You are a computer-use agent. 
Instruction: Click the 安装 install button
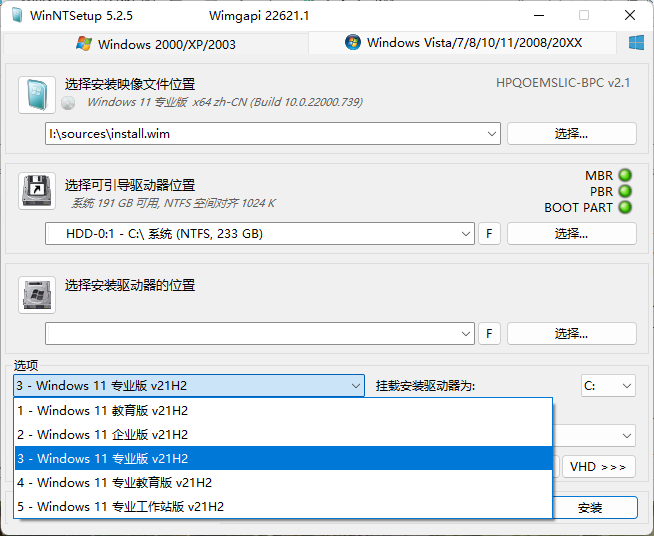point(595,508)
